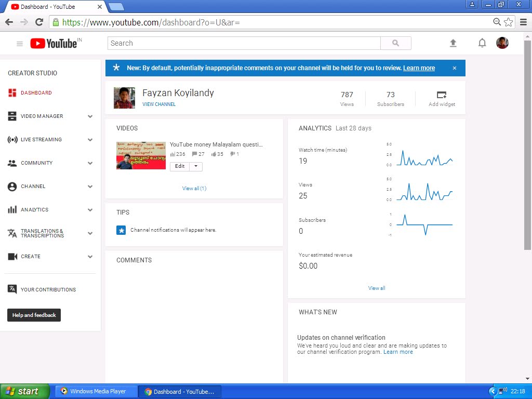Viewport: 532px width, 399px height.
Task: Click the Subscribers line chart
Action: click(424, 224)
